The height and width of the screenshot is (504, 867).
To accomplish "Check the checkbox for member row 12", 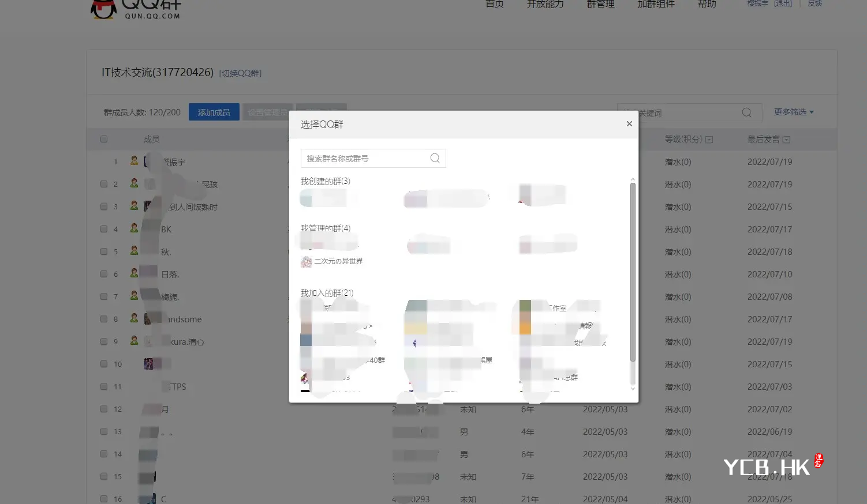I will (x=104, y=409).
